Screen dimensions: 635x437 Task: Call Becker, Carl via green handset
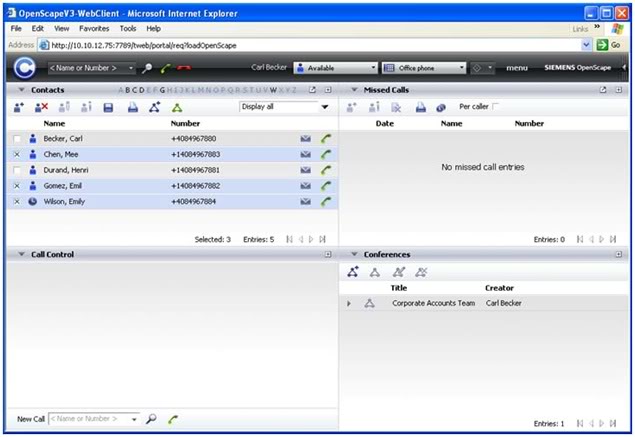click(326, 139)
